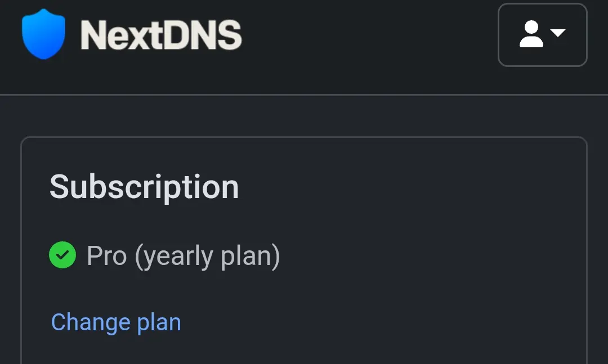
Task: Click the yearly plan status text
Action: pos(184,256)
